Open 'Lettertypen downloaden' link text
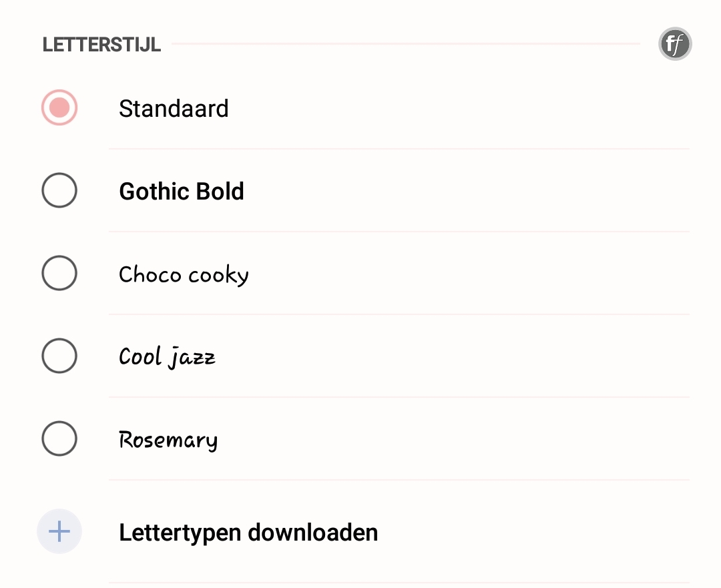This screenshot has height=588, width=721. point(248,533)
